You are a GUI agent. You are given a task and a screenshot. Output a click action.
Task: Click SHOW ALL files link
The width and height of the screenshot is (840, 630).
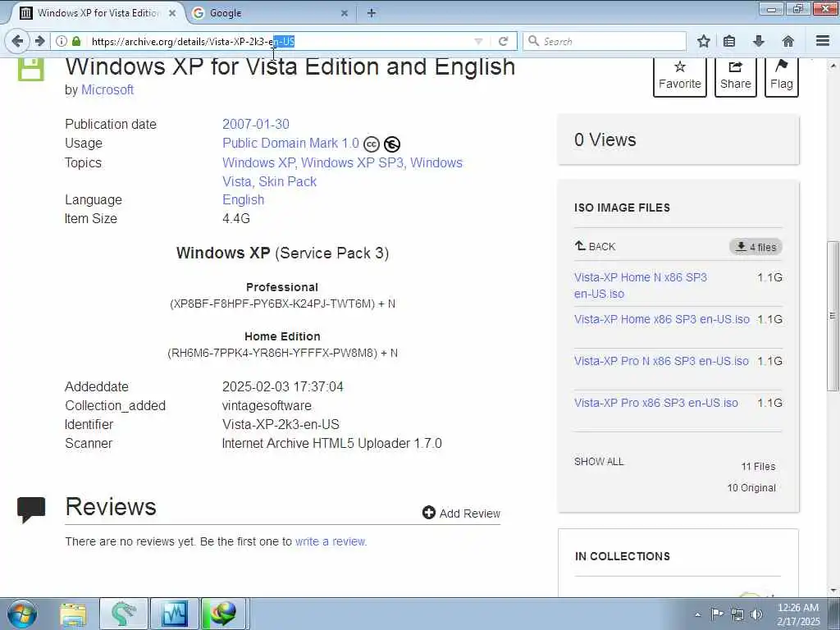click(x=599, y=462)
